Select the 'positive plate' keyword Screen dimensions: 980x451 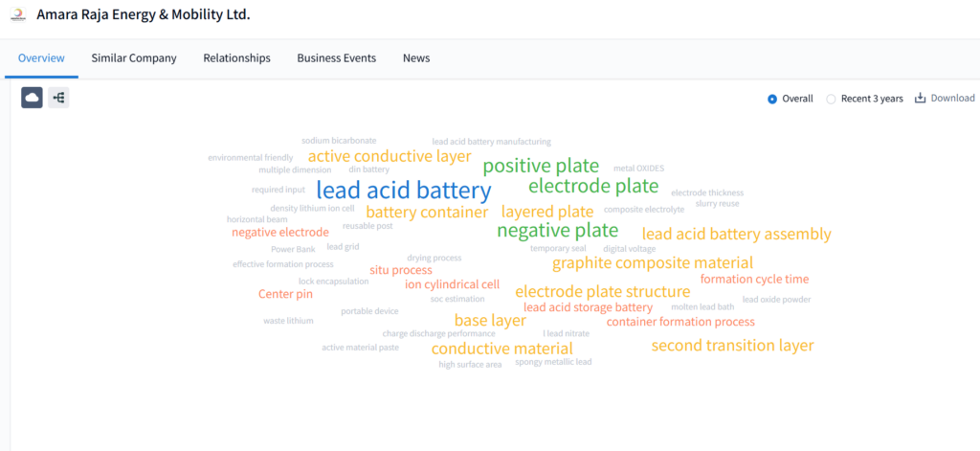click(x=541, y=166)
